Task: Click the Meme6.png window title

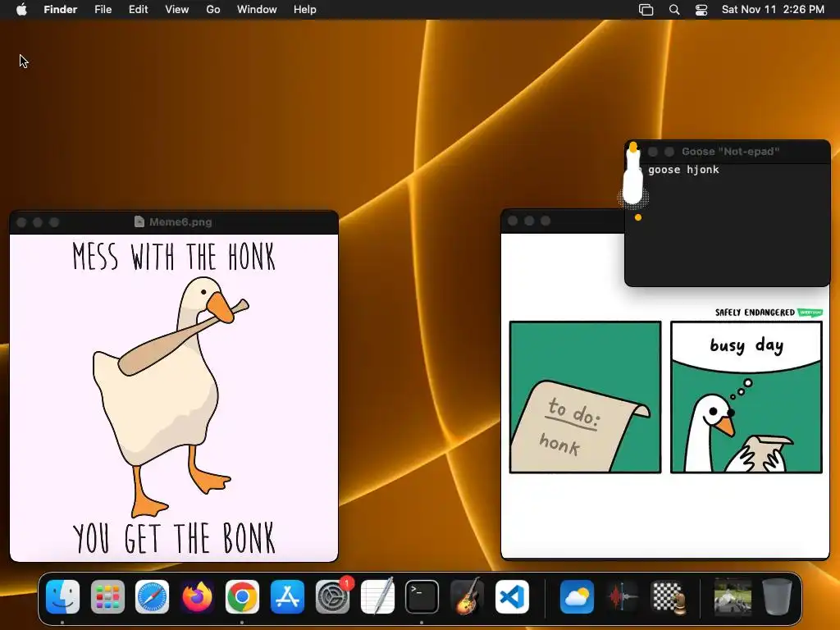Action: coord(180,221)
